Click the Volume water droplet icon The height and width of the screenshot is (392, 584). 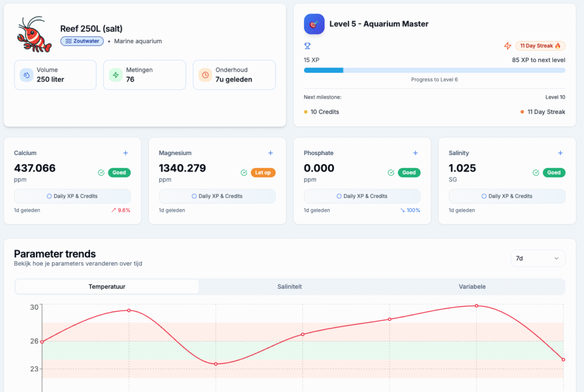coord(26,75)
